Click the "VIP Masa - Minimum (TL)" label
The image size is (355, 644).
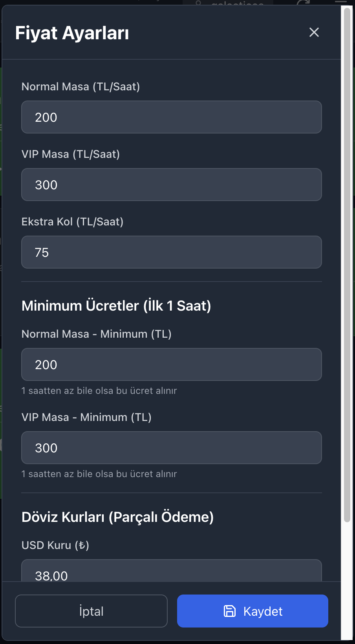click(x=86, y=417)
